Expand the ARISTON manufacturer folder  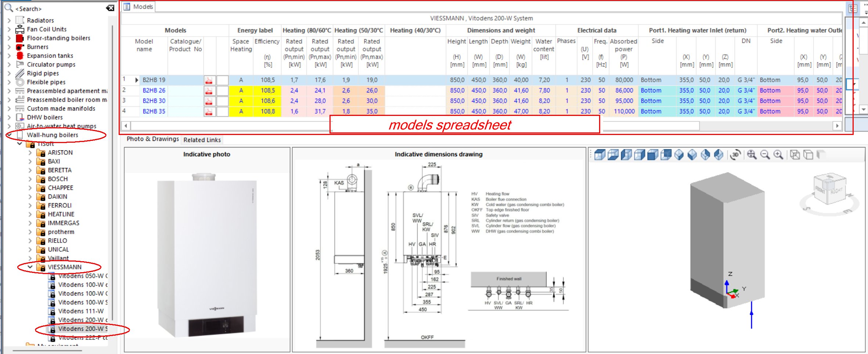coord(31,153)
